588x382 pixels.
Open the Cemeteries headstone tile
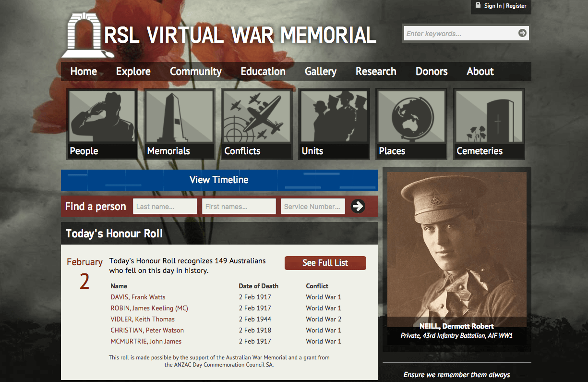[x=489, y=124]
